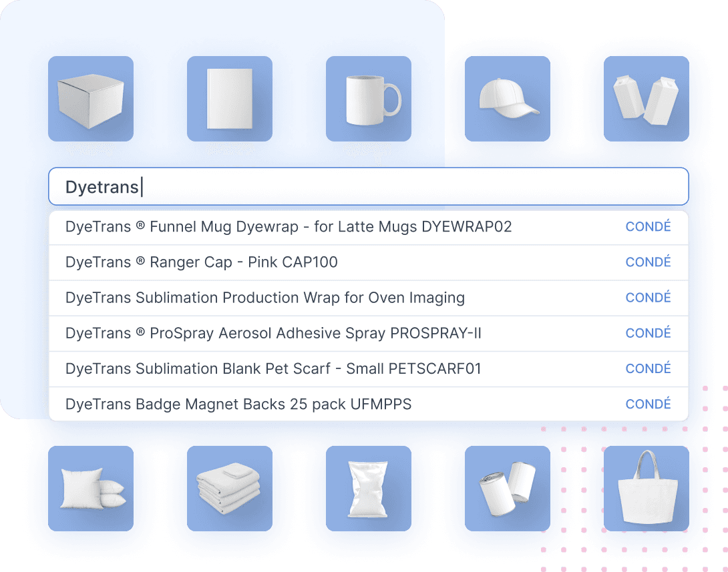Open the CONDÉ link for Funnel Mug Dyewrap
Viewport: 728px width, 572px height.
(x=648, y=226)
